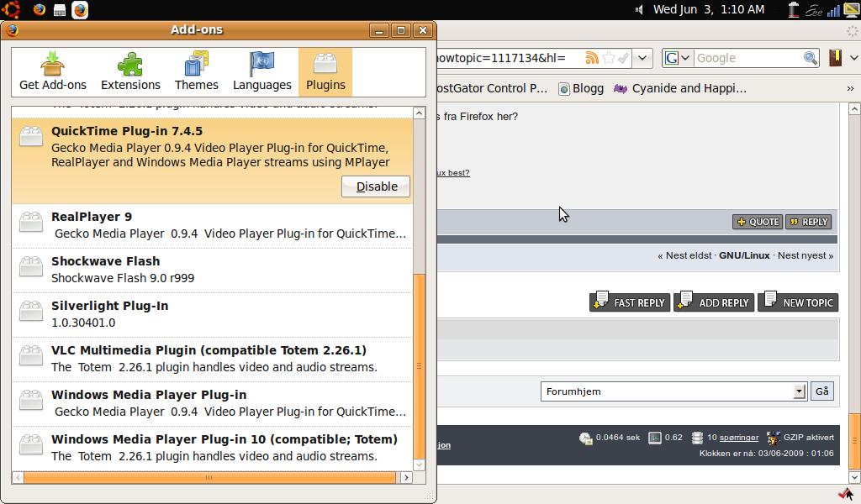Click the Silverlight version '1.0.30401.0' text

tap(83, 323)
